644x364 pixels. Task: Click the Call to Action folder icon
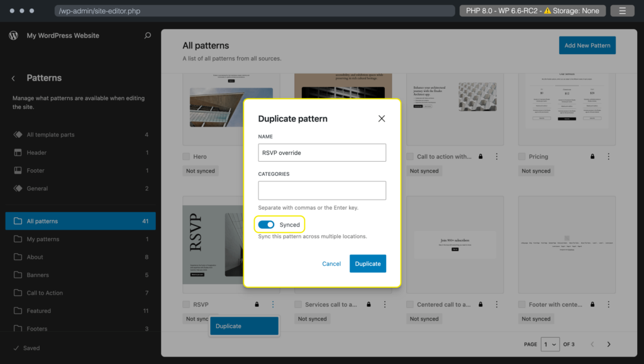[18, 293]
